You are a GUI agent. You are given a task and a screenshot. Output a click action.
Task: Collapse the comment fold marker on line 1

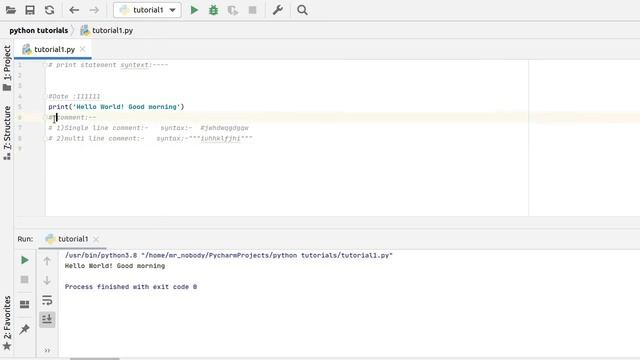pos(44,65)
